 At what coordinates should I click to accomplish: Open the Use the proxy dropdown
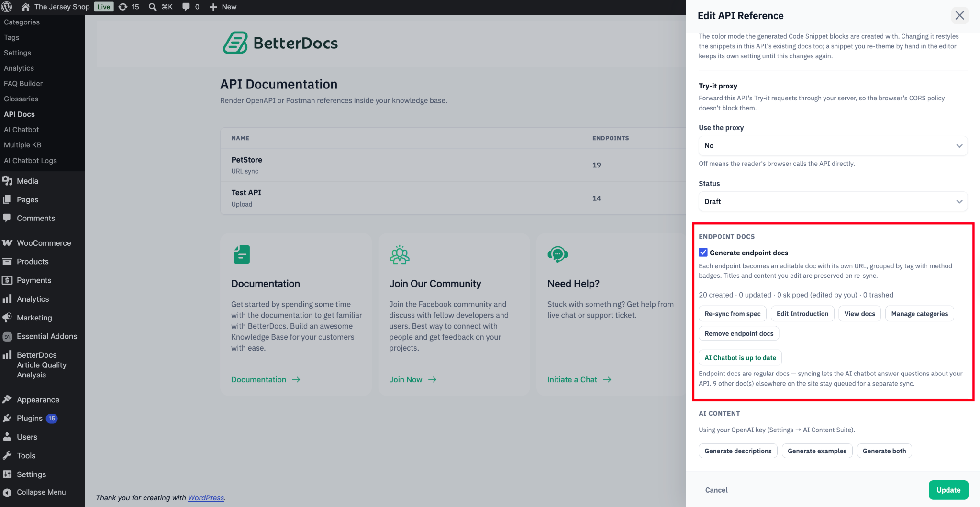coord(833,146)
